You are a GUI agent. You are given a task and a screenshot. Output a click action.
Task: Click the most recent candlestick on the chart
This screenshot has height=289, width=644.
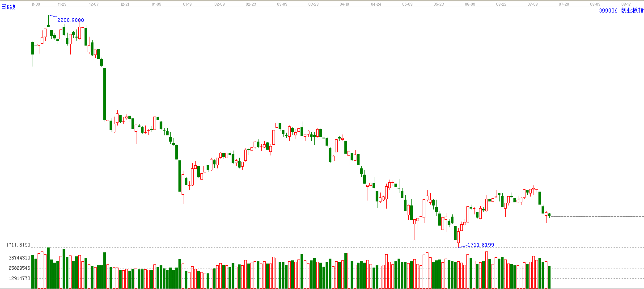pyautogui.click(x=549, y=215)
